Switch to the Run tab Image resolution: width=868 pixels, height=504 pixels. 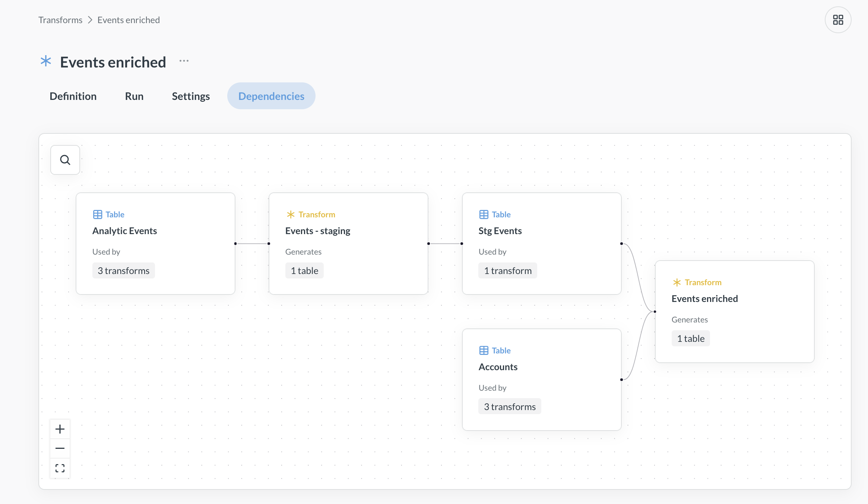point(134,96)
